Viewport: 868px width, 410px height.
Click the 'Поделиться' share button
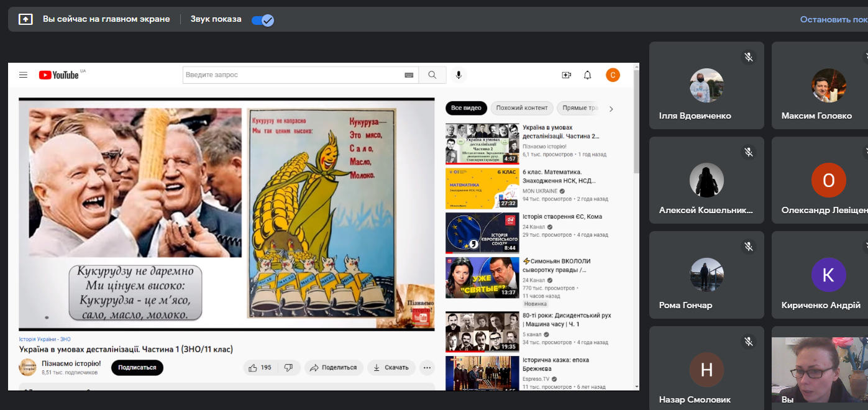(x=334, y=368)
